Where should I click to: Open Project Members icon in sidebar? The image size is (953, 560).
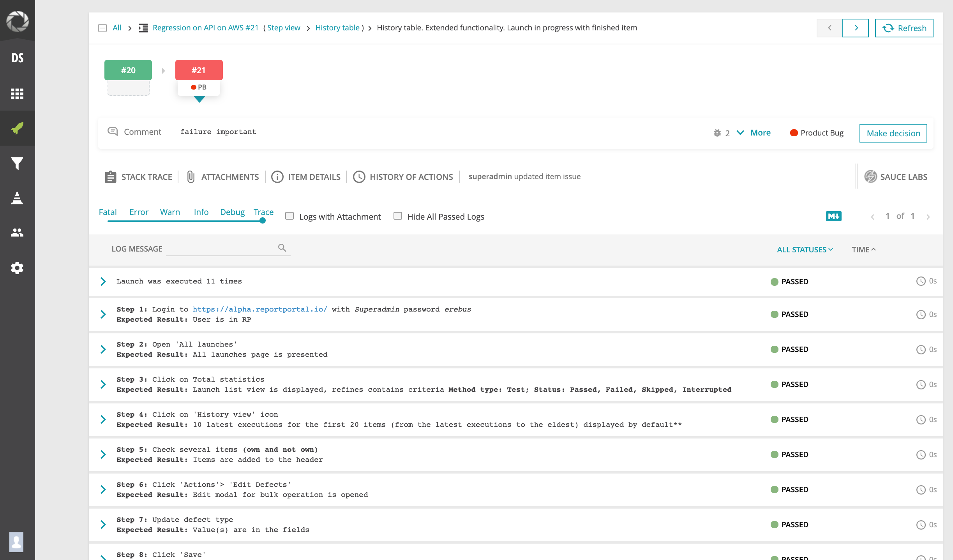click(17, 232)
